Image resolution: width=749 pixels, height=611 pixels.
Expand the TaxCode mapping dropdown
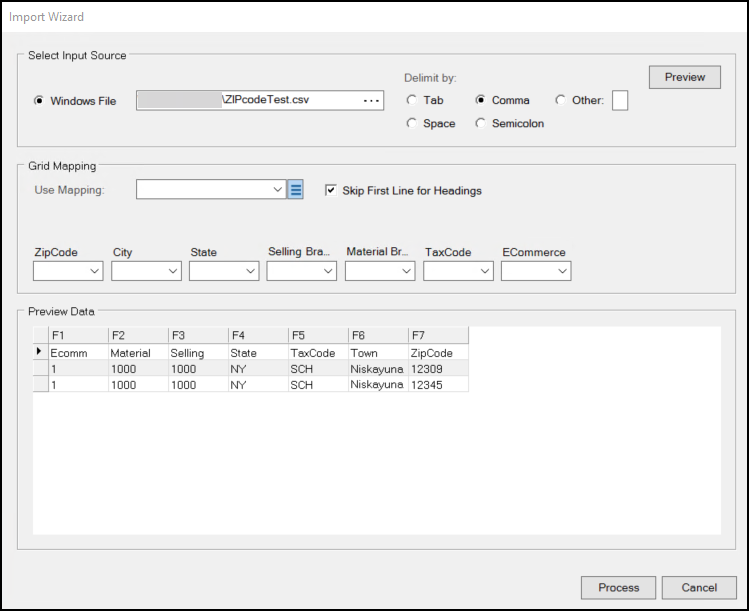[458, 271]
